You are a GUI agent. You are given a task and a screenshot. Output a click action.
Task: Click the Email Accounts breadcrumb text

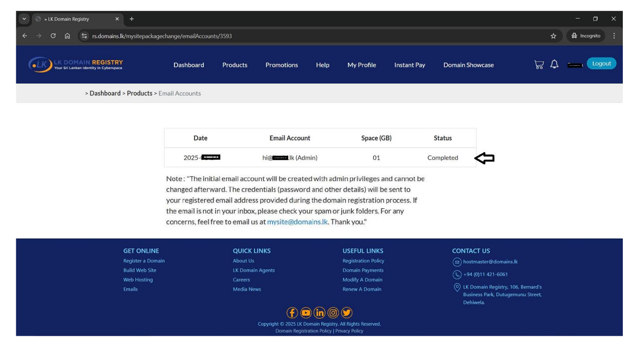click(x=180, y=93)
